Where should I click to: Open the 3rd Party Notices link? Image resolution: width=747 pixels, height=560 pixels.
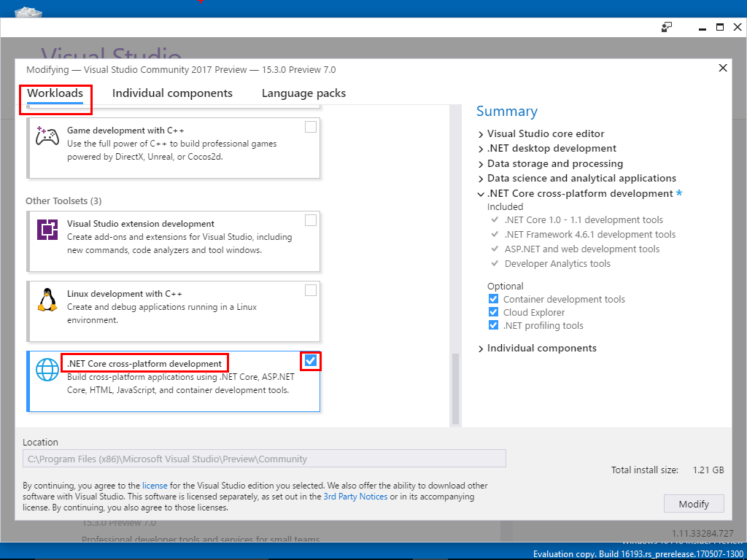pos(354,497)
